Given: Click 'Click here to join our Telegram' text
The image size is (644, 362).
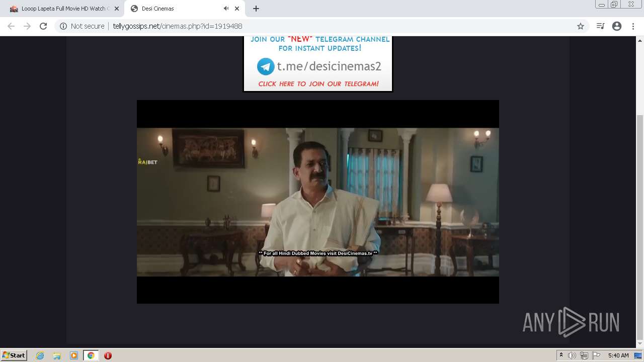Looking at the screenshot, I should (318, 84).
